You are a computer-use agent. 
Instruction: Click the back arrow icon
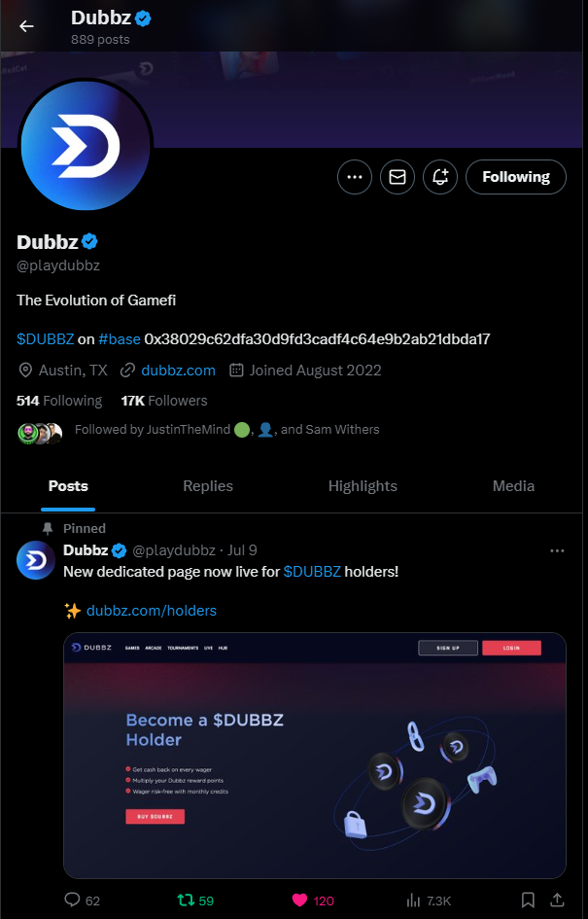coord(26,26)
